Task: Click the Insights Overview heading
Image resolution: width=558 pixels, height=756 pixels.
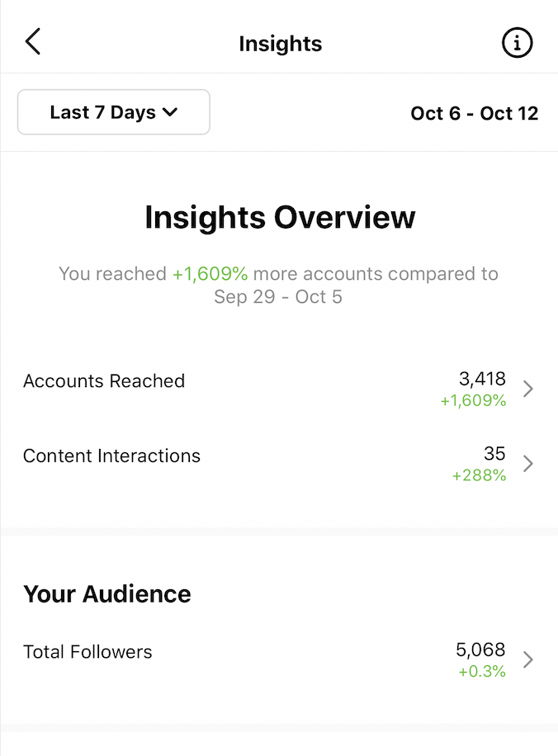Action: (280, 217)
